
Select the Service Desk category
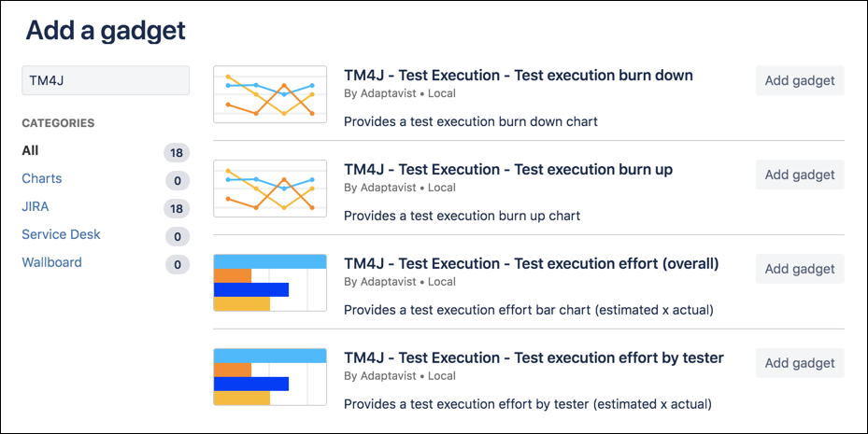(x=61, y=234)
